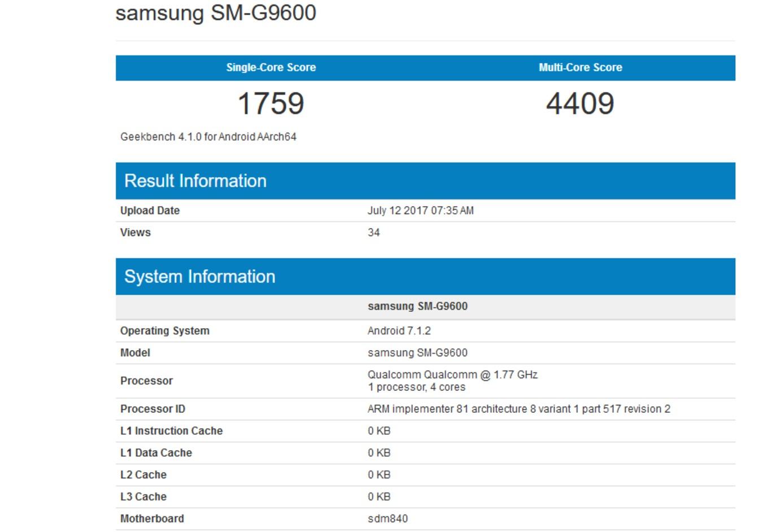Select the 'ARM implementer 81' processor ID value

coord(519,409)
